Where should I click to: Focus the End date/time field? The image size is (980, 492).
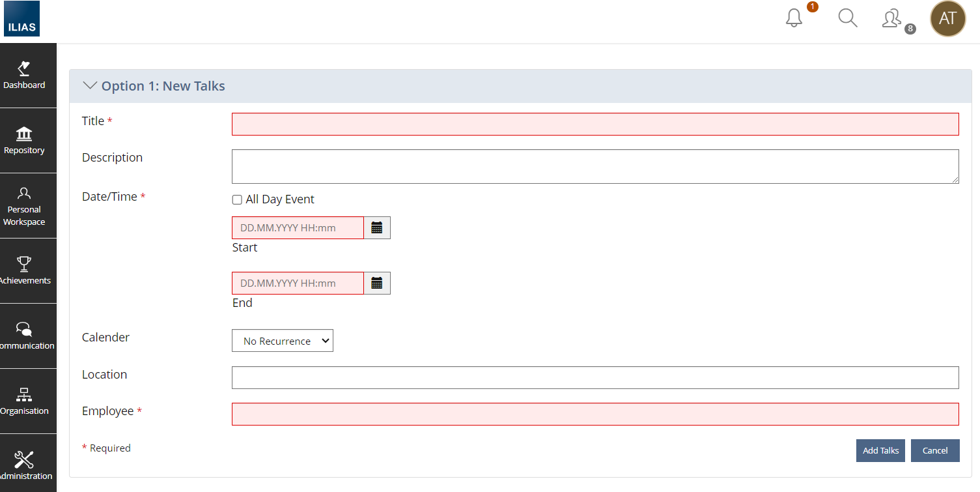298,283
